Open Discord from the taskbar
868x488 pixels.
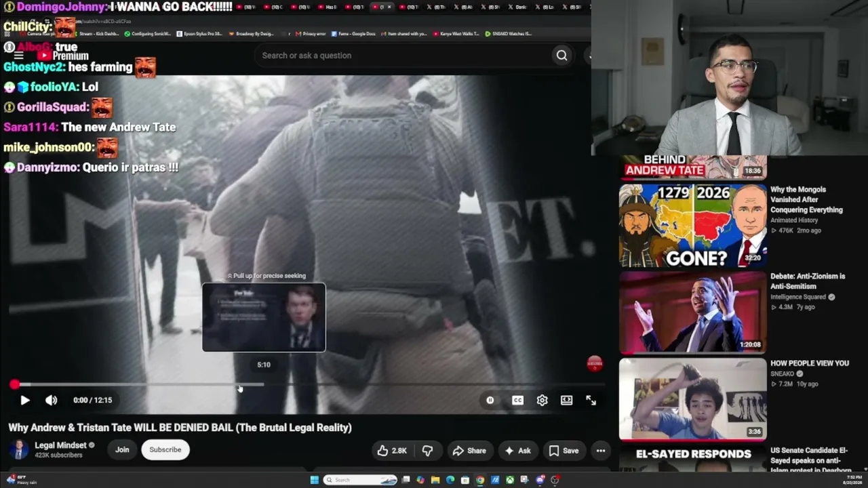coord(540,480)
